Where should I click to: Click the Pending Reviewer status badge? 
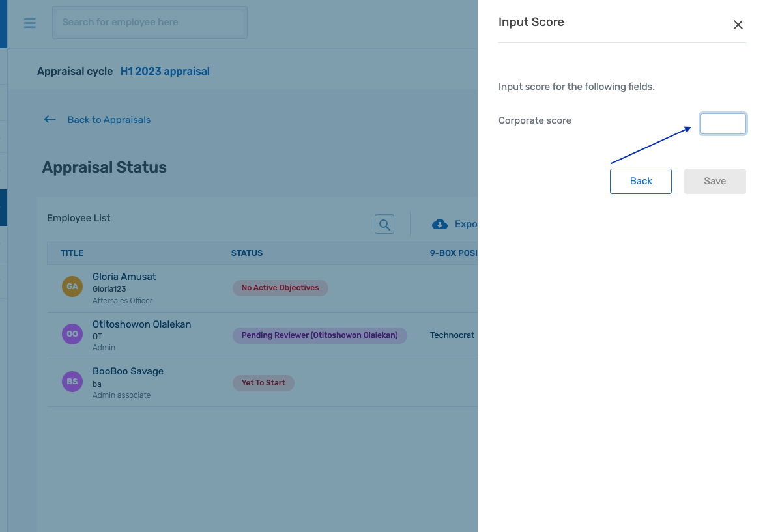click(319, 335)
